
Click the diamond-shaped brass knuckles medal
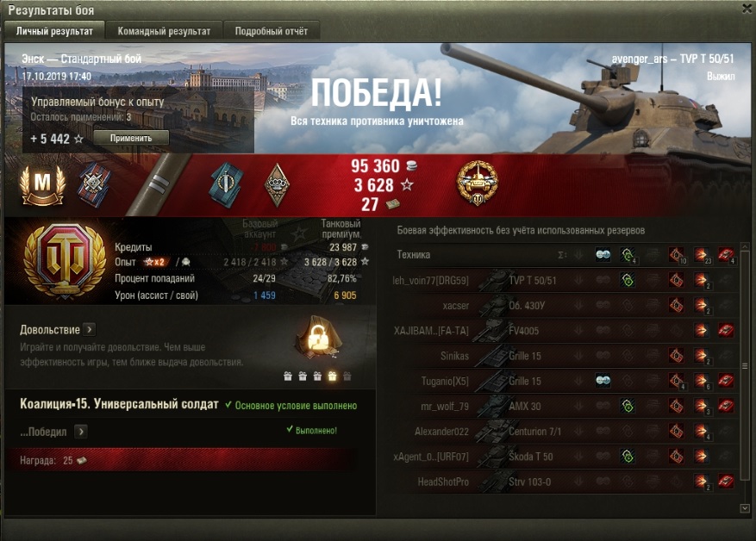point(277,185)
